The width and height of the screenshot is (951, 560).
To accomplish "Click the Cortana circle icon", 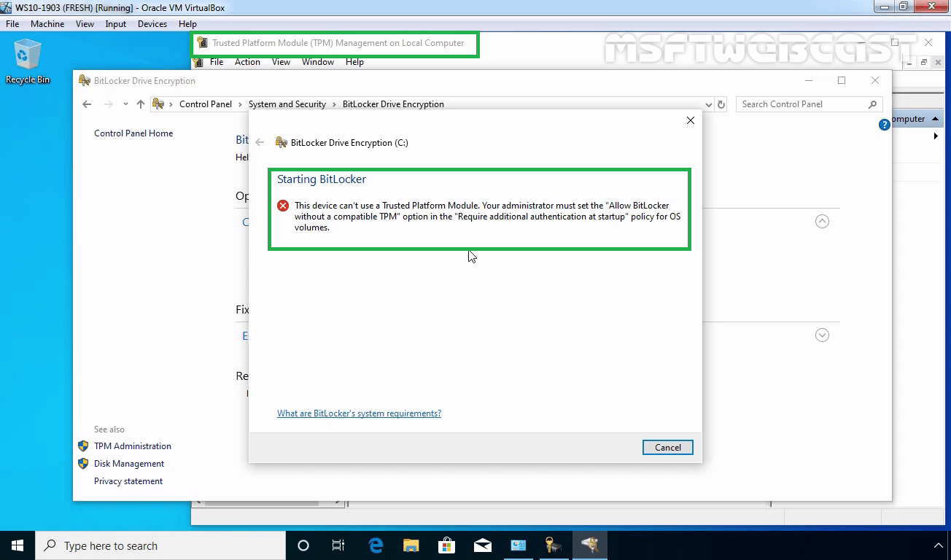I will [303, 545].
